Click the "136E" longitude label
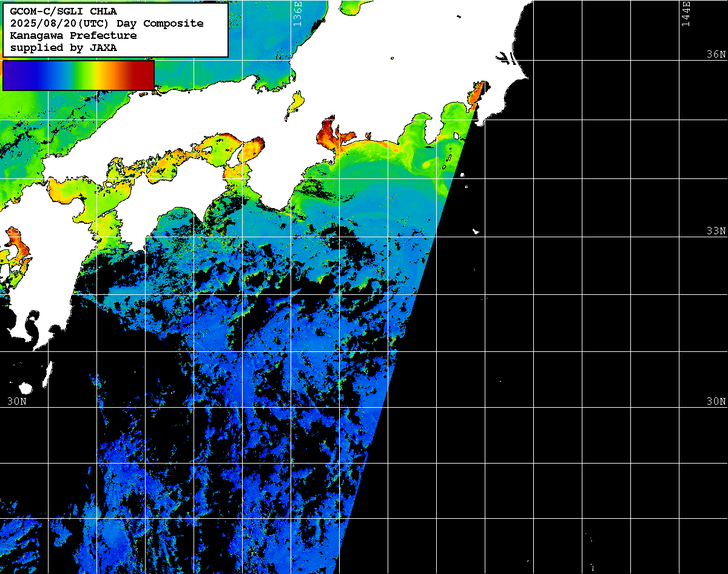 tap(297, 13)
